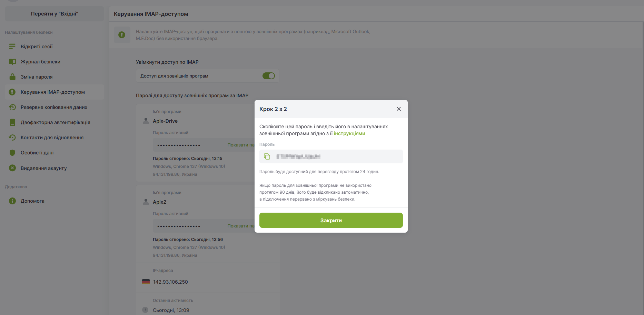The height and width of the screenshot is (315, 644).
Task: Copy the generated password using copy icon
Action: [x=267, y=156]
